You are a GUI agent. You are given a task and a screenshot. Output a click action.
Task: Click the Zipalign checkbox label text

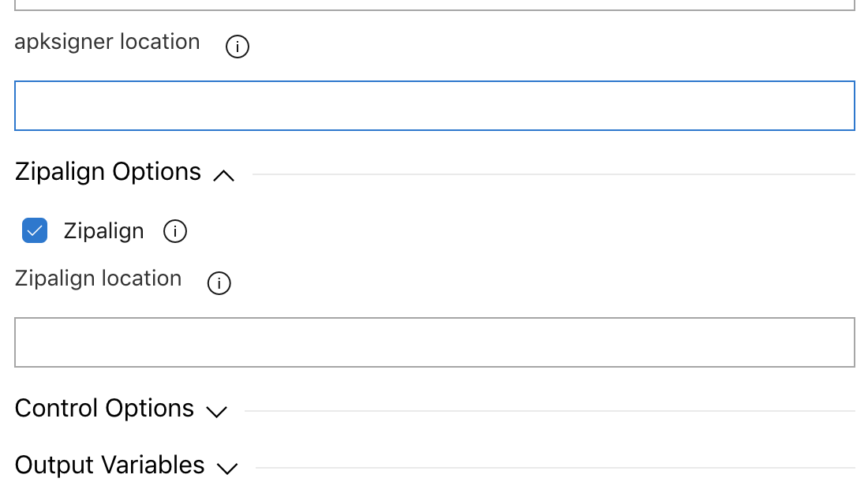tap(103, 231)
